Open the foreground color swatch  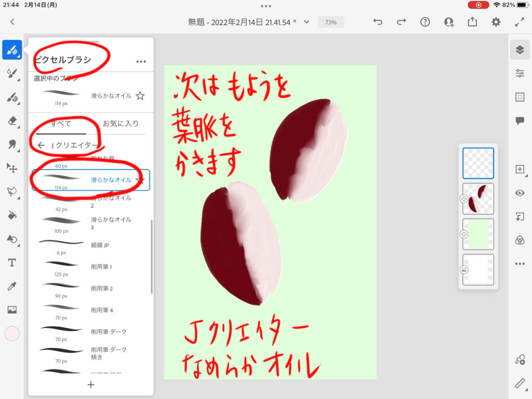click(12, 334)
